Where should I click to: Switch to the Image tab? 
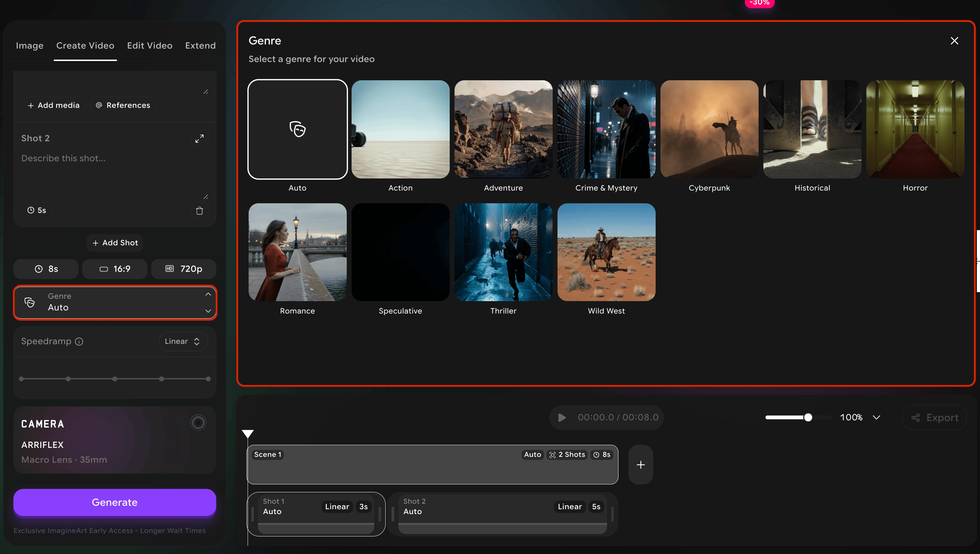[x=30, y=46]
